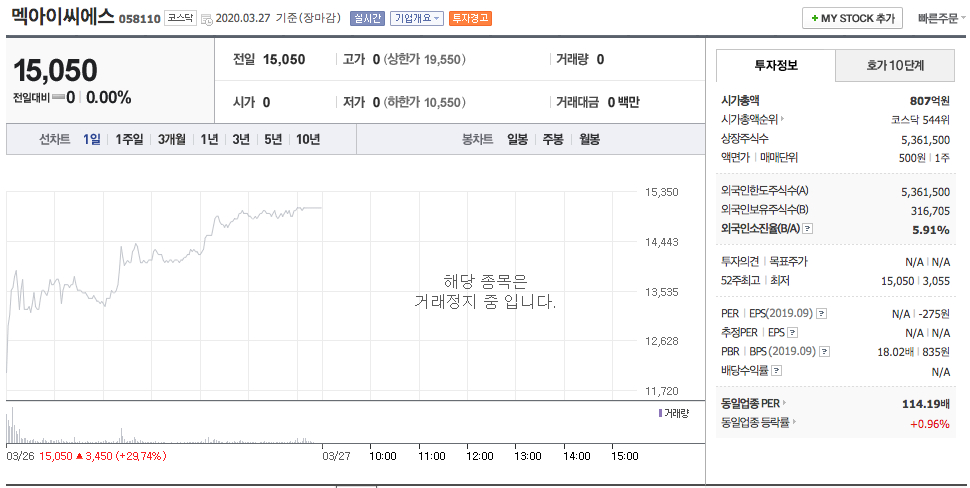Click the +0.96% sector change value

[930, 424]
